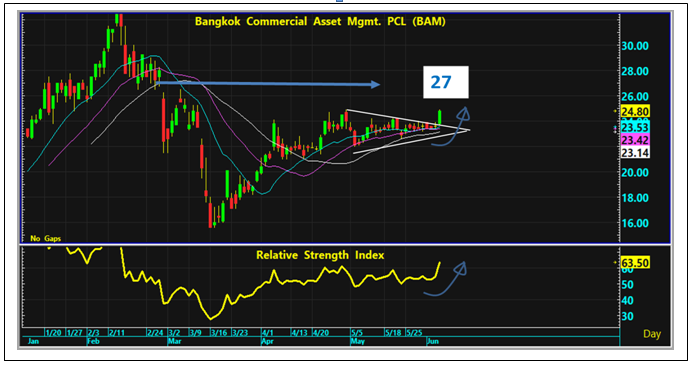Click the RSI axis level 40

click(628, 301)
